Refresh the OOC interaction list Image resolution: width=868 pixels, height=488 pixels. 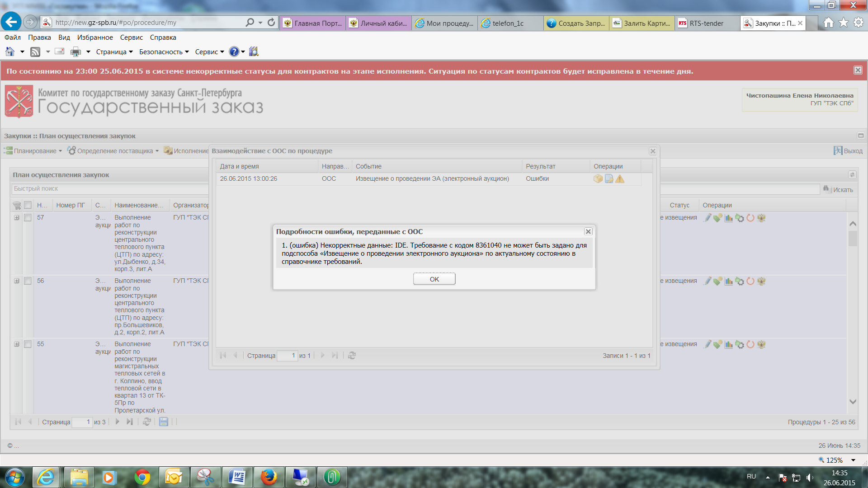[x=352, y=356]
